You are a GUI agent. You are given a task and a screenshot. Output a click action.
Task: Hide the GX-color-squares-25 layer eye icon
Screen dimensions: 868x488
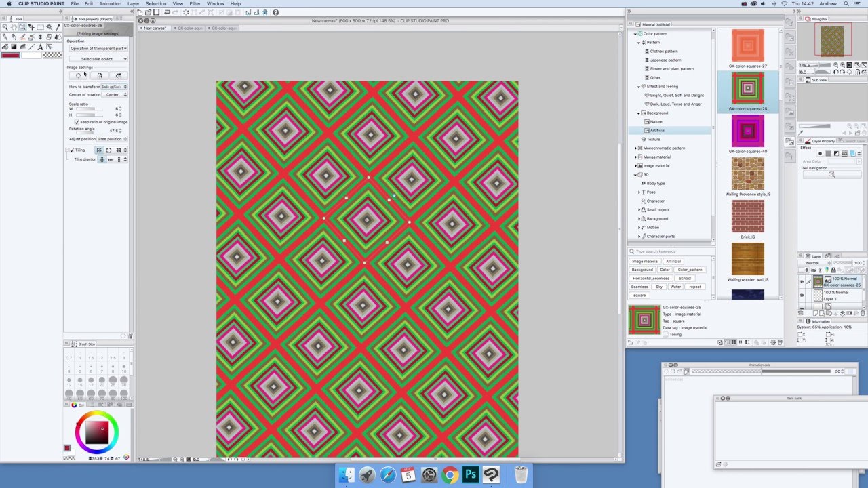tap(802, 281)
